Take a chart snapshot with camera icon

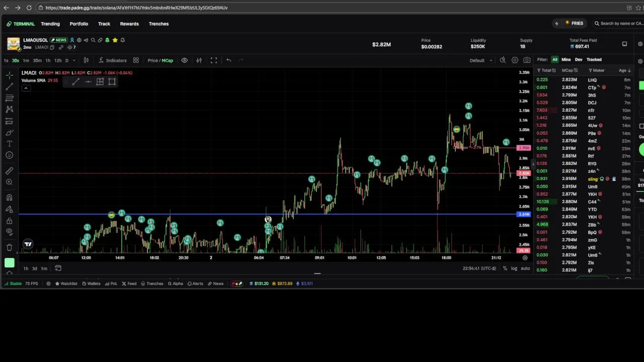[x=527, y=60]
